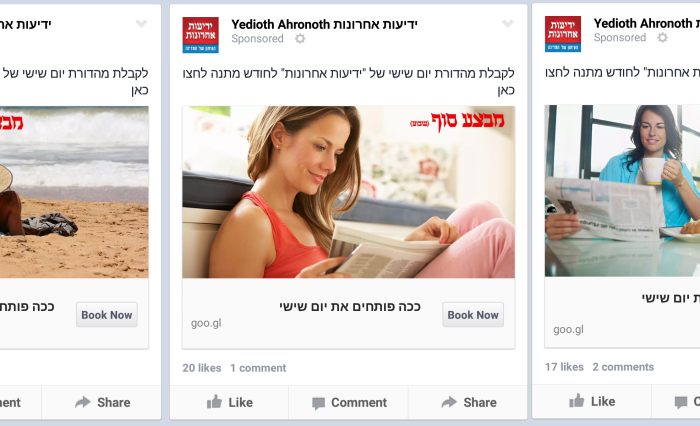700x426 pixels.
Task: Open the 1 comment link
Action: coord(258,368)
